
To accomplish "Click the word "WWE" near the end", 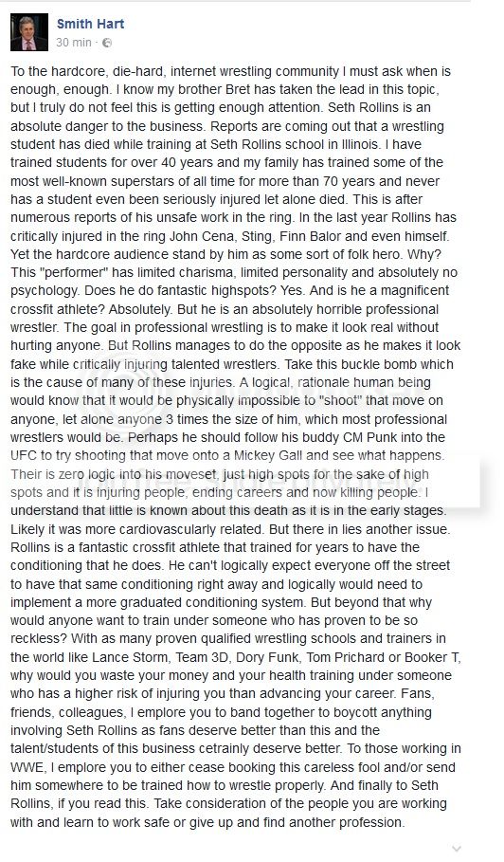I will (x=26, y=767).
